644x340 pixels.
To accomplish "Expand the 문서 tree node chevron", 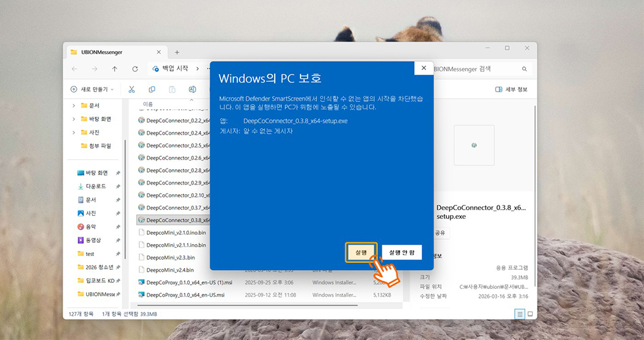I will (73, 106).
